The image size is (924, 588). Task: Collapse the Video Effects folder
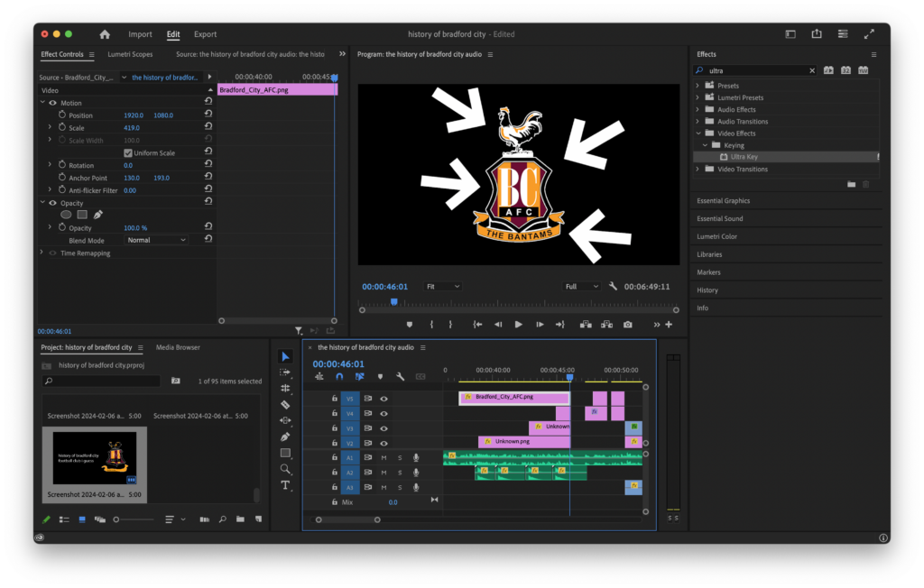coord(698,133)
